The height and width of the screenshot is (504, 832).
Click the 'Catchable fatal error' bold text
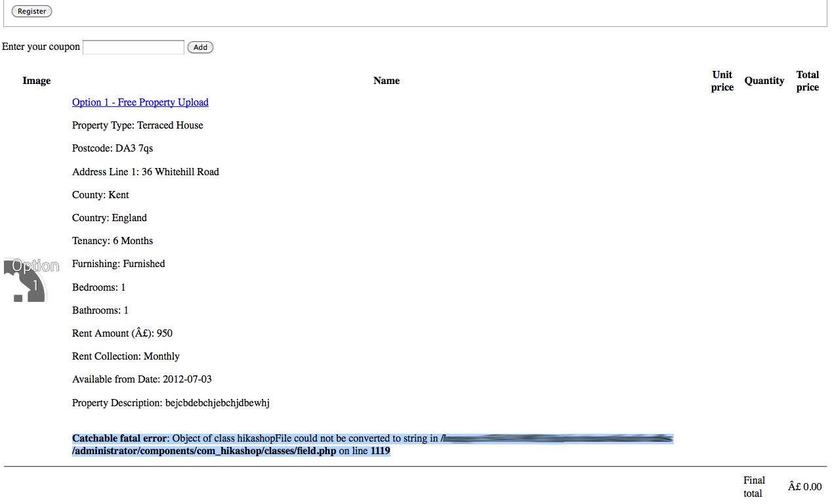click(x=120, y=438)
